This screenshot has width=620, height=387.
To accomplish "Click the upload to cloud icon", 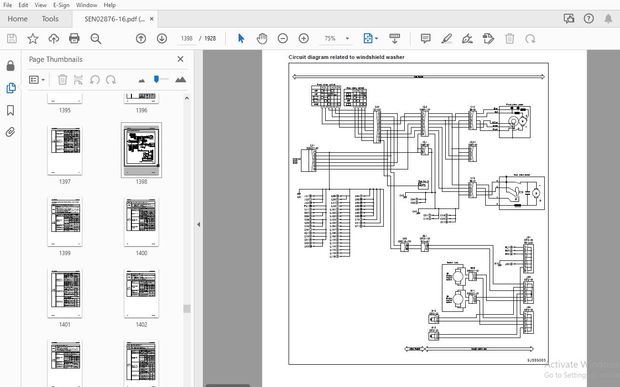I will (54, 38).
